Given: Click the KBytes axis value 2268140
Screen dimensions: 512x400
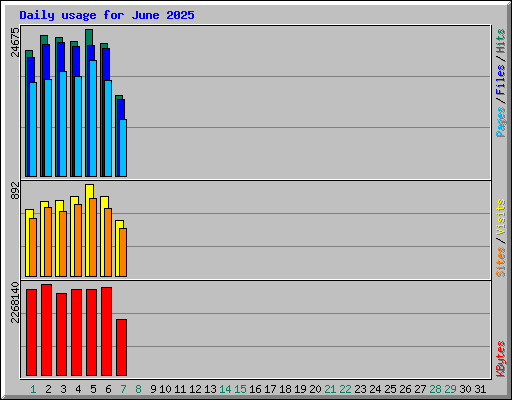Looking at the screenshot, I should click(x=15, y=303).
